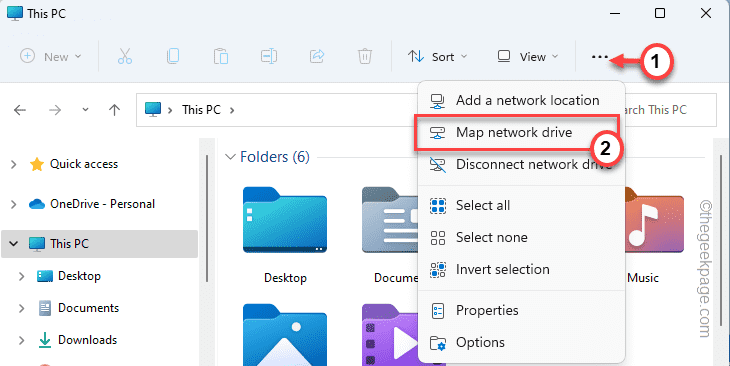Click the Copy icon in toolbar

coord(173,56)
